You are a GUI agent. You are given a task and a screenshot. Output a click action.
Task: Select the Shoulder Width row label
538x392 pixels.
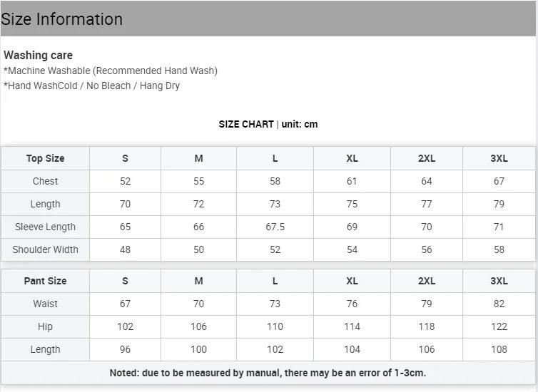45,249
